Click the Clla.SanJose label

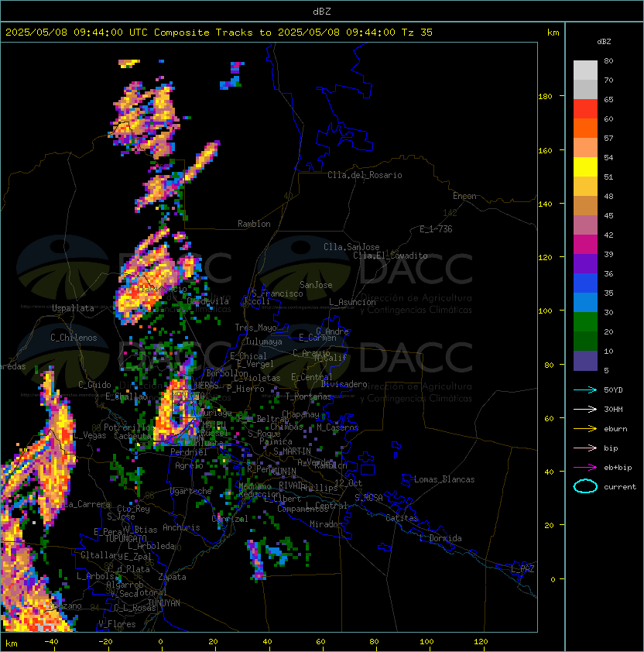351,247
